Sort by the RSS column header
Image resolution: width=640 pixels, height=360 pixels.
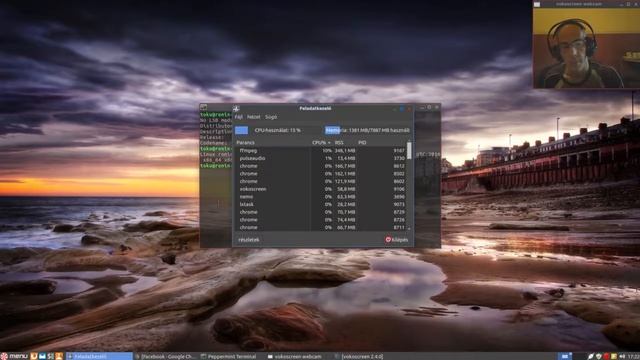point(339,143)
